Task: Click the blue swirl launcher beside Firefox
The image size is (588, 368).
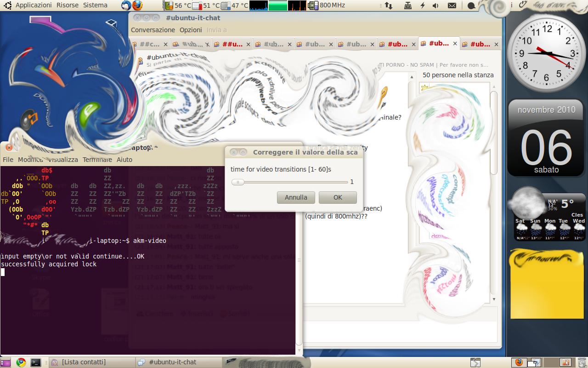Action: (126, 6)
